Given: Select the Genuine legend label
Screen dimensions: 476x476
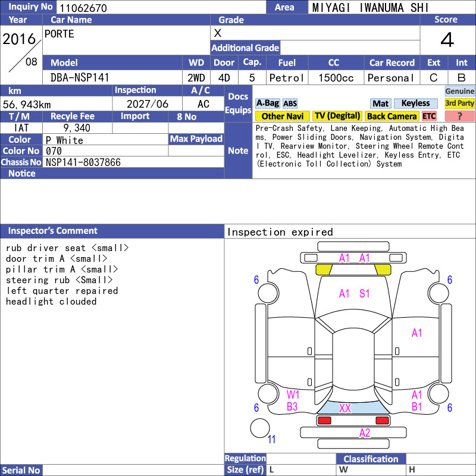Looking at the screenshot, I should point(459,91).
